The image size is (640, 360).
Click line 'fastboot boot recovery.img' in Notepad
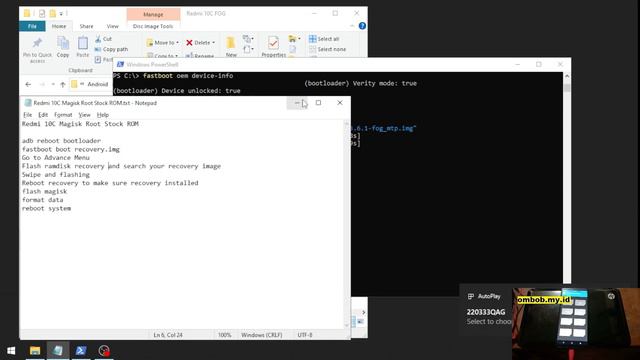pos(71,149)
